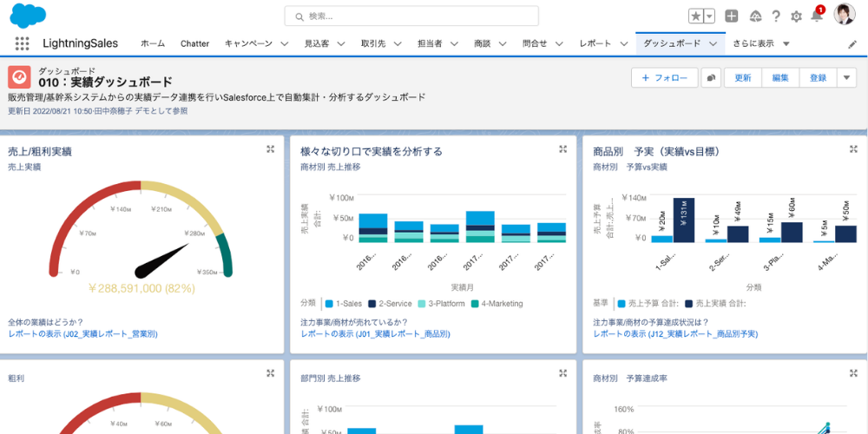Open the favorites list dropdown arrow

[709, 16]
